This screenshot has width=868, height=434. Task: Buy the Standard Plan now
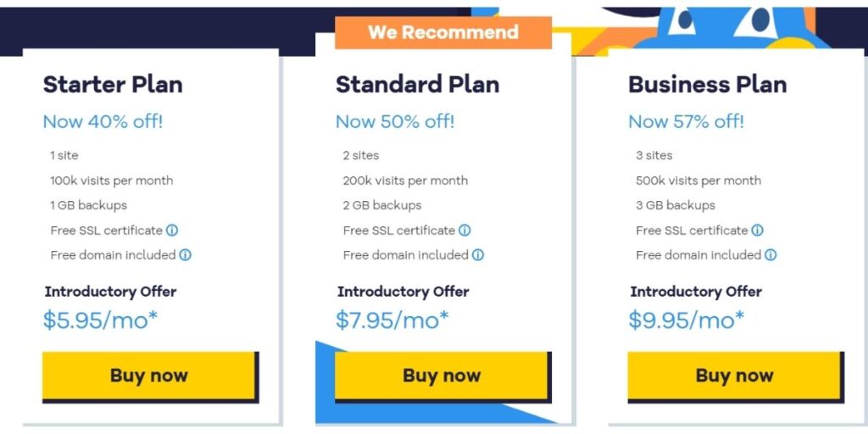click(x=442, y=376)
